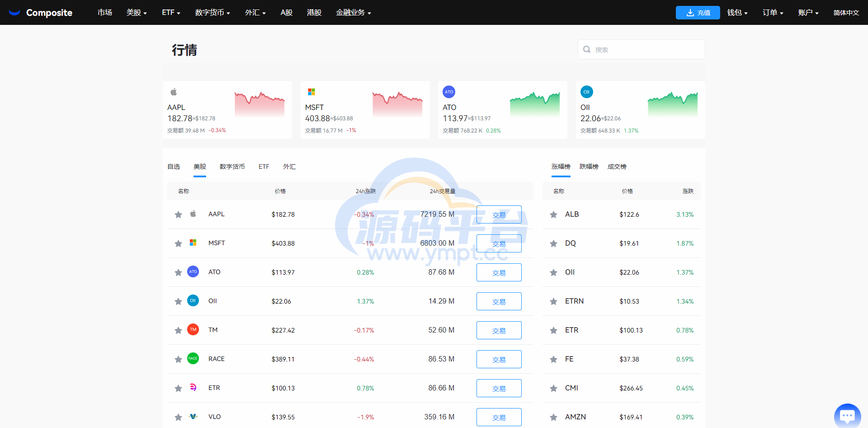Click 交易 button for TM

pyautogui.click(x=499, y=330)
